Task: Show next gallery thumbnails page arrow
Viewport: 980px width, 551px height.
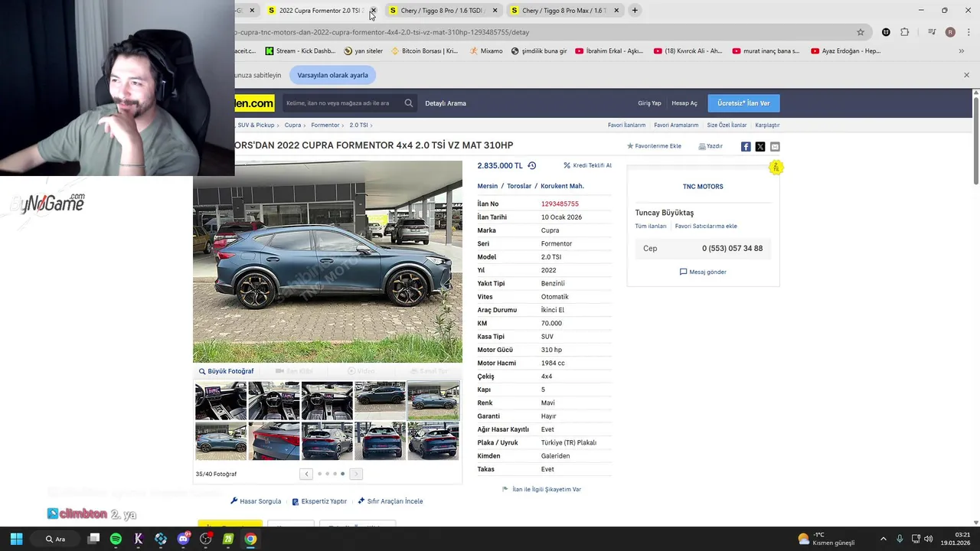Action: point(356,474)
